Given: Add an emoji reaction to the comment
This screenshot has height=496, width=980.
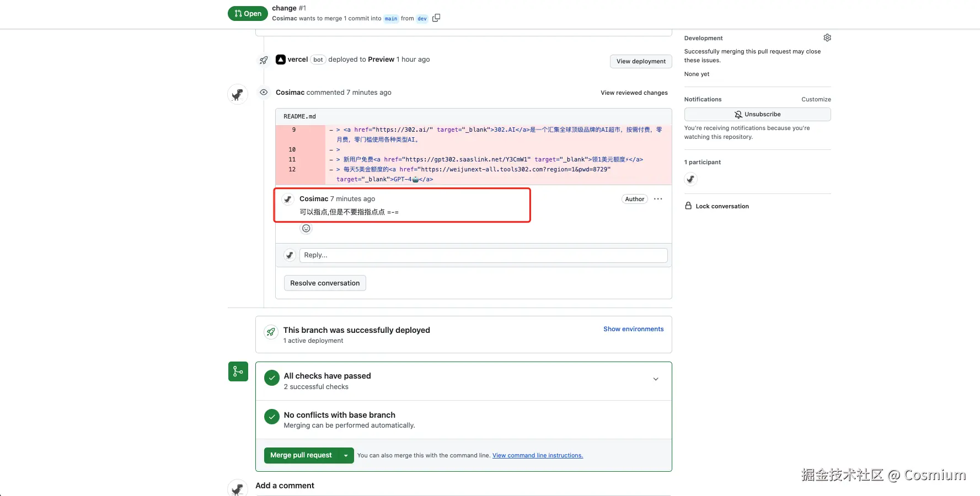Looking at the screenshot, I should 306,228.
